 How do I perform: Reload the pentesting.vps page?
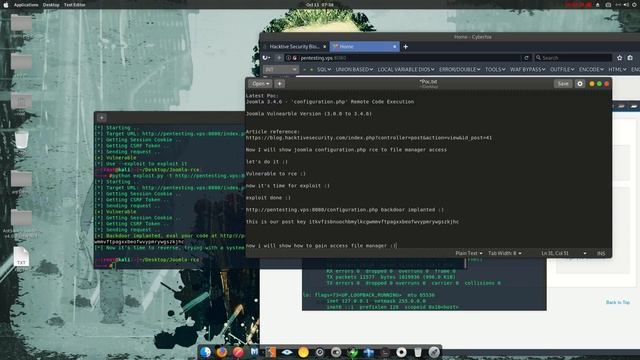[x=526, y=58]
